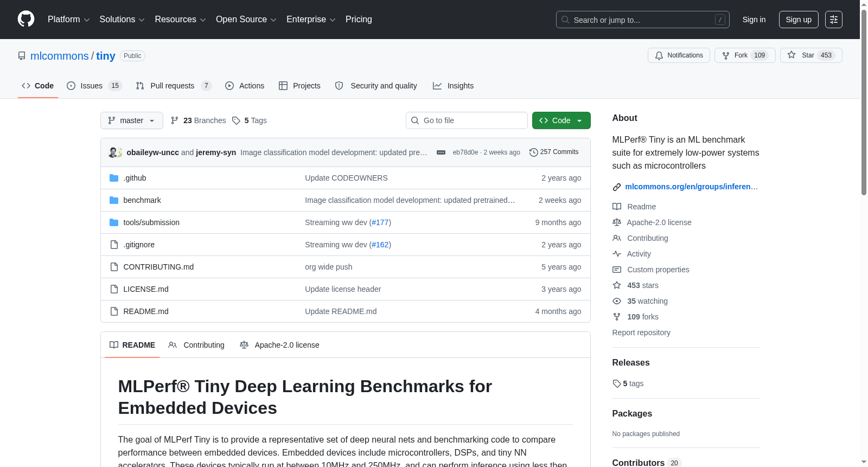Click the Sign up button
The image size is (868, 467).
(x=799, y=20)
